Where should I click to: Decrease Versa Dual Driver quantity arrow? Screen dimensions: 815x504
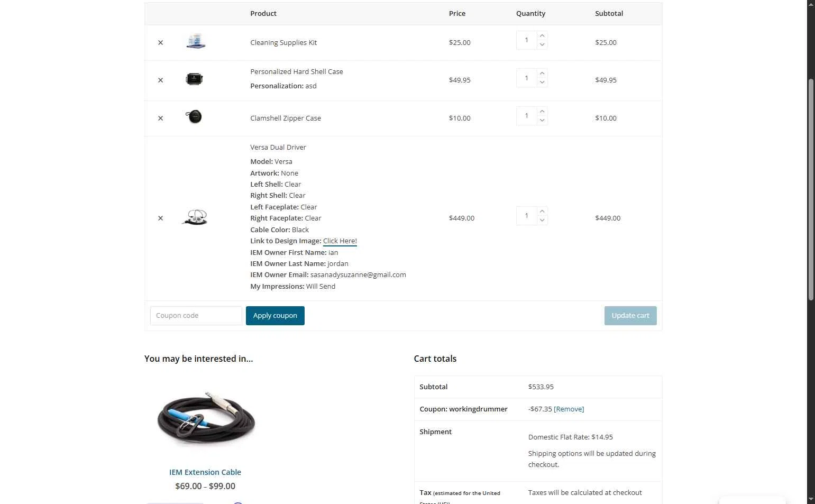(x=542, y=220)
